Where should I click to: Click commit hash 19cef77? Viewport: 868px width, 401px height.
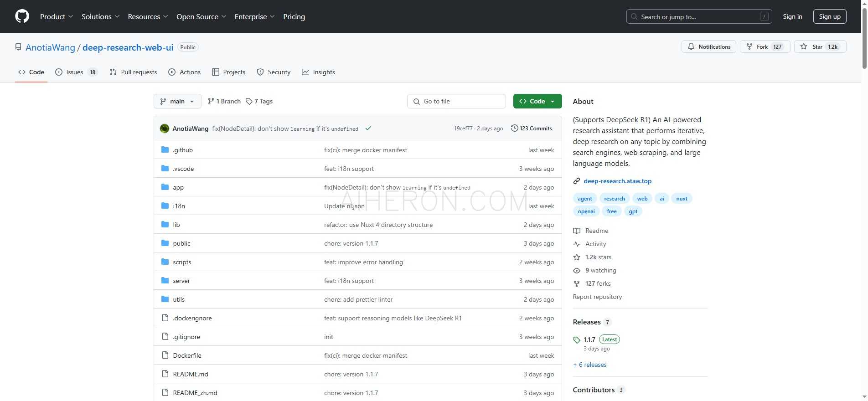click(463, 129)
